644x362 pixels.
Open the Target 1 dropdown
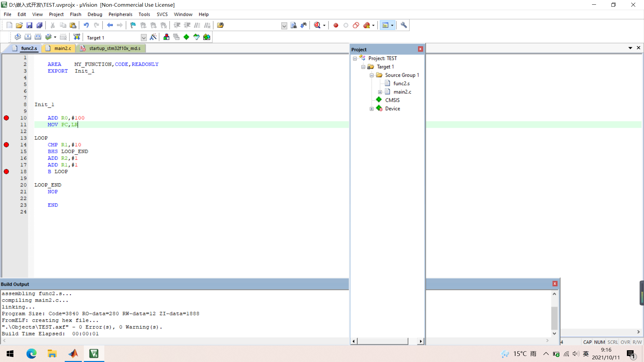point(144,38)
